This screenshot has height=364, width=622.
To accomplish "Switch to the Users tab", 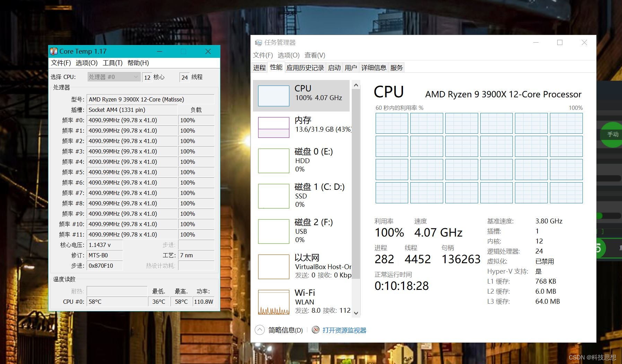I will tap(351, 68).
